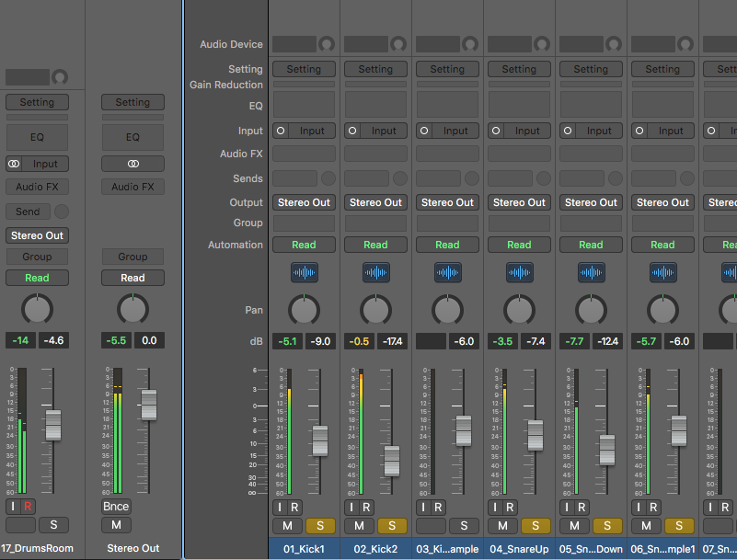Screen dimensions: 737x560
Task: Open 01_Kick1 Stereo Out output menu
Action: [x=305, y=202]
